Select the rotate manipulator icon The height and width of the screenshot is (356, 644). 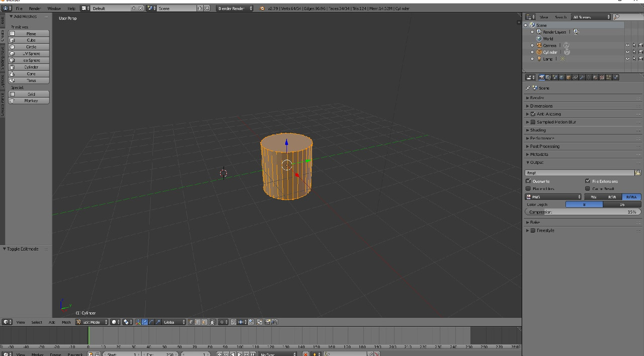[151, 322]
